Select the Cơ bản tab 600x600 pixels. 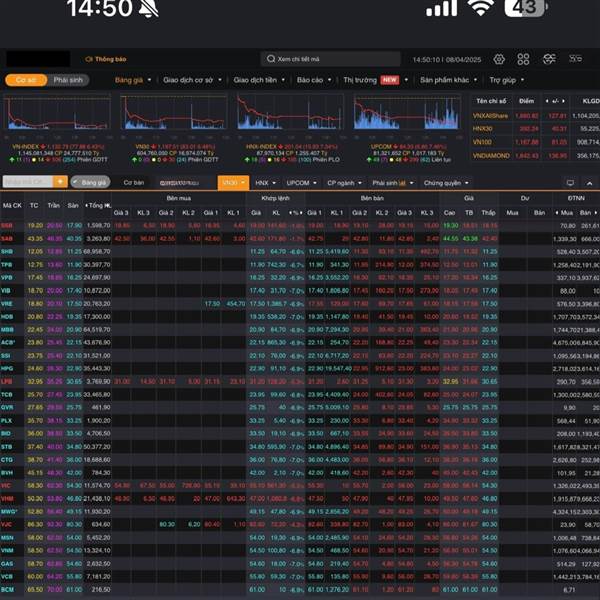(134, 183)
